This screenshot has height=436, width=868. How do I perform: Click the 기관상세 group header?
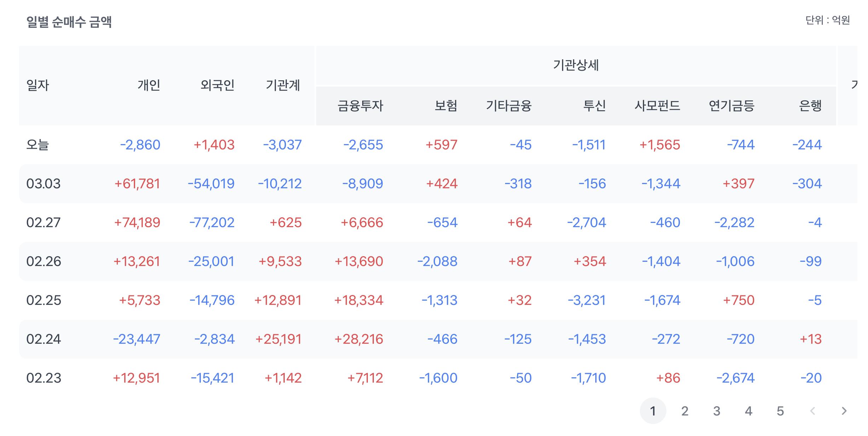(575, 65)
